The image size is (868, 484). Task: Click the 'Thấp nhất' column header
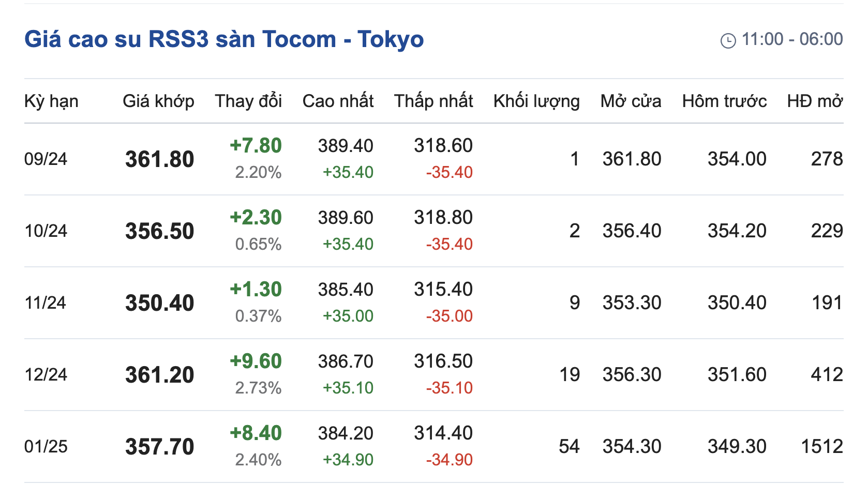click(x=433, y=101)
